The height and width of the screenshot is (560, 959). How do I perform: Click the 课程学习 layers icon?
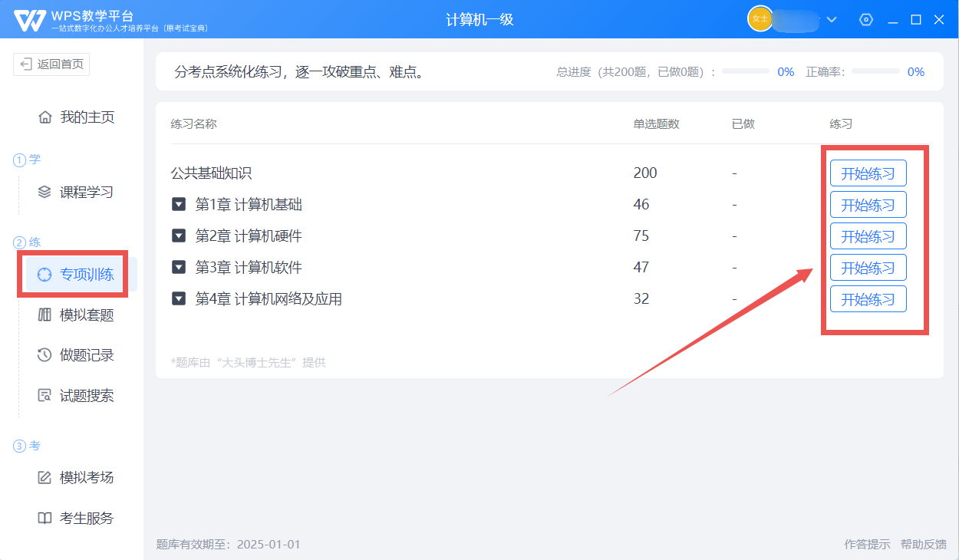(x=45, y=192)
